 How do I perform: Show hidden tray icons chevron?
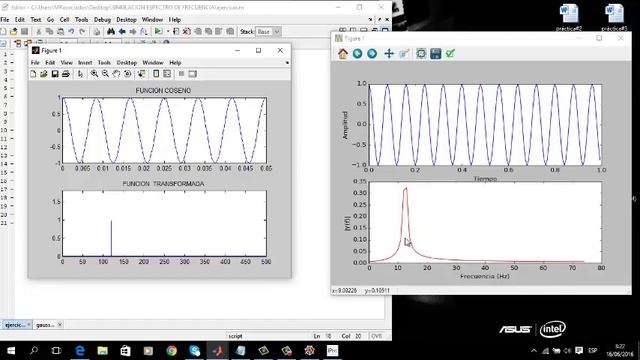tap(534, 351)
